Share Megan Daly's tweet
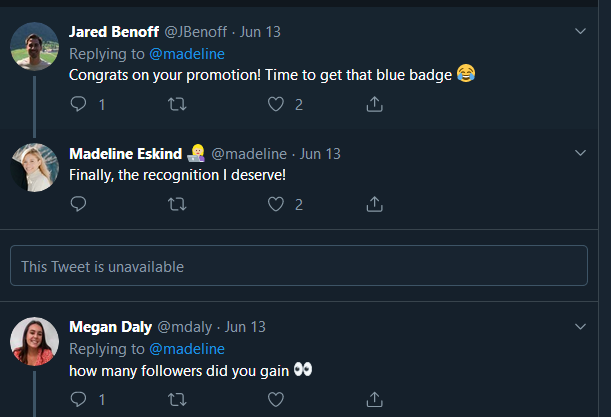 tap(375, 399)
